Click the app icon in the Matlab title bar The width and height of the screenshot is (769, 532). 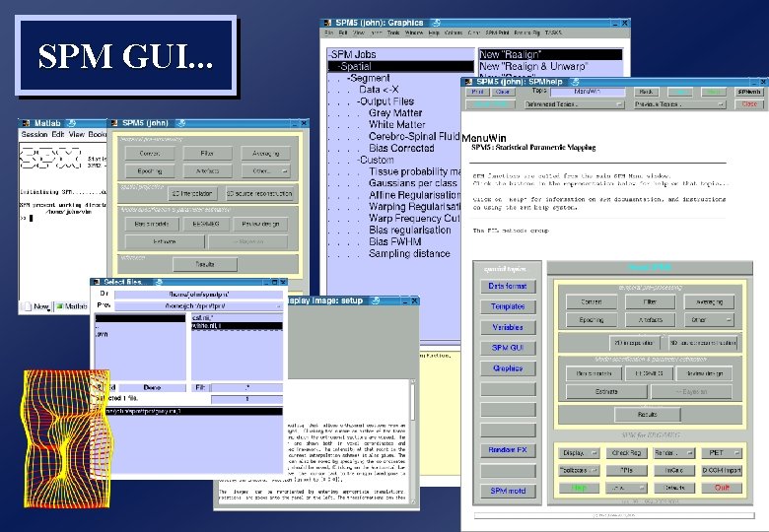(26, 123)
